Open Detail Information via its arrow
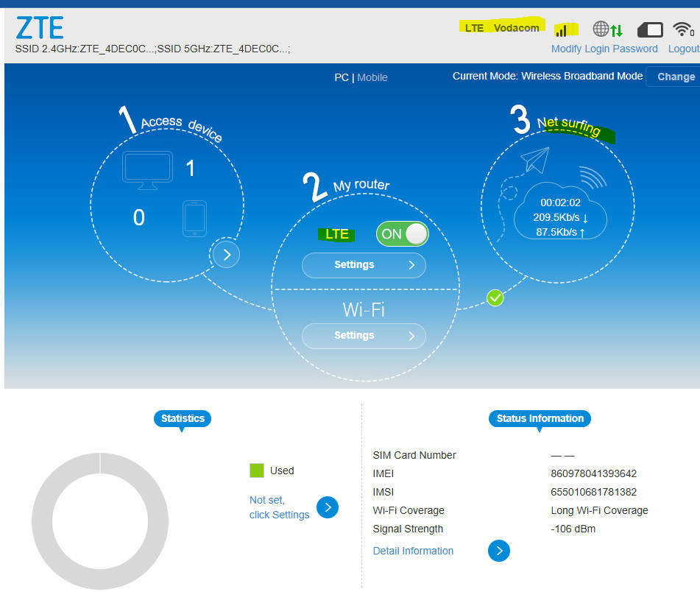The image size is (700, 592). pyautogui.click(x=499, y=551)
